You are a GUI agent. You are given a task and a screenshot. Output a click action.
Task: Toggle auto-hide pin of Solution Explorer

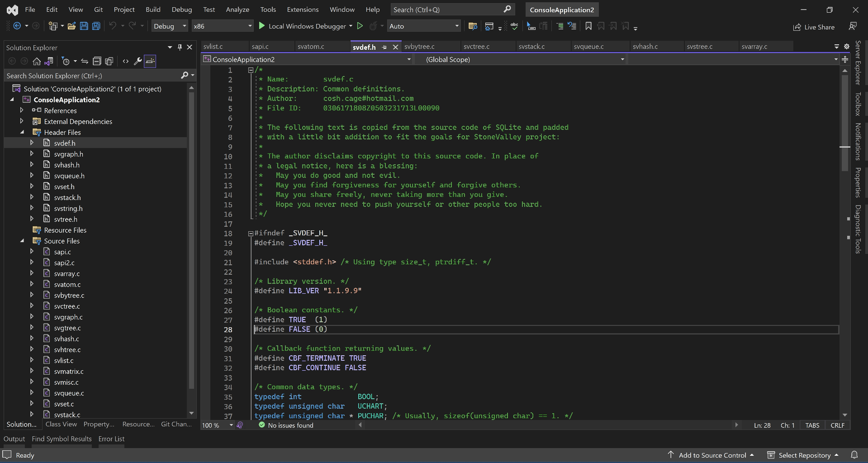click(180, 47)
